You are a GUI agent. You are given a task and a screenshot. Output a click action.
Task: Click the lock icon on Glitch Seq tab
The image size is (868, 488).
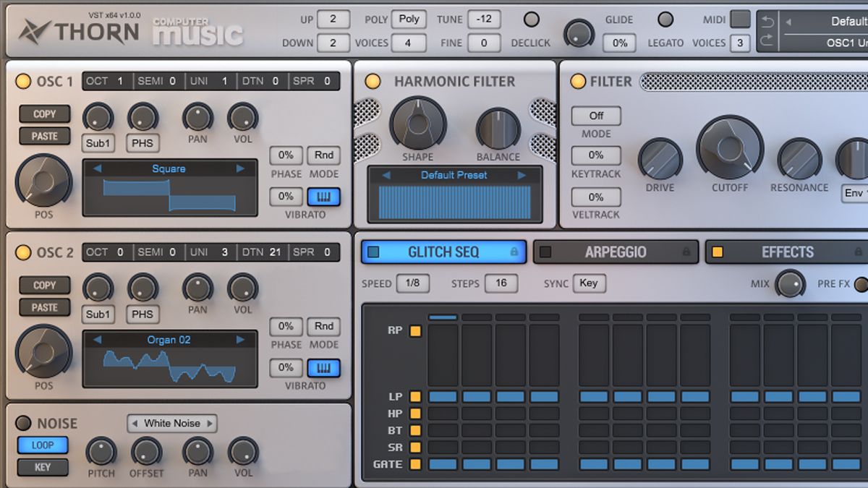[514, 252]
